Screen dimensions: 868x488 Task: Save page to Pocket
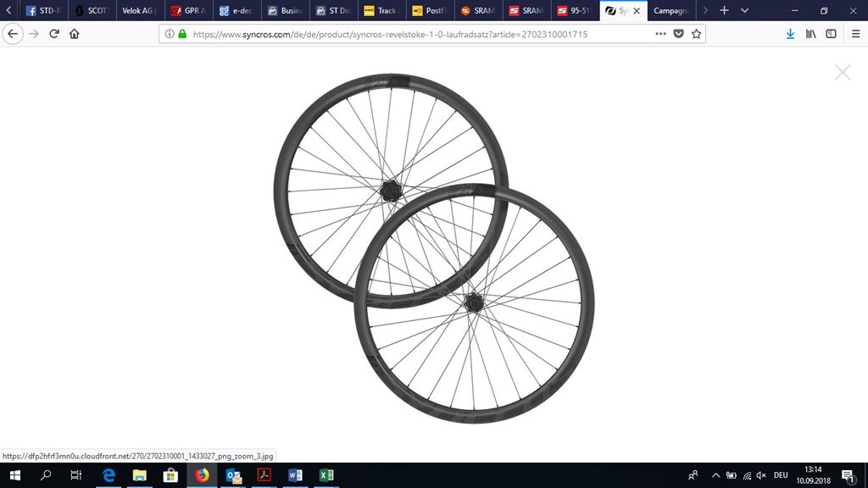point(678,34)
